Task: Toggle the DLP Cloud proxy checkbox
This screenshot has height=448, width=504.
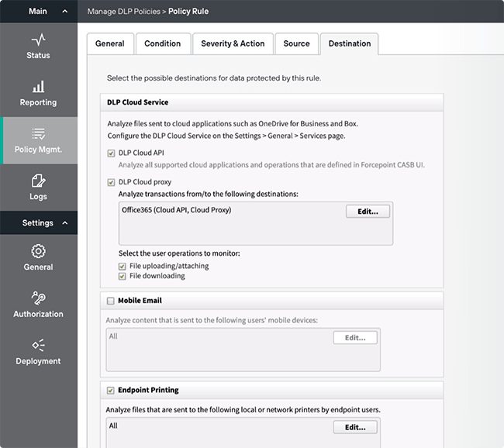Action: click(x=112, y=182)
